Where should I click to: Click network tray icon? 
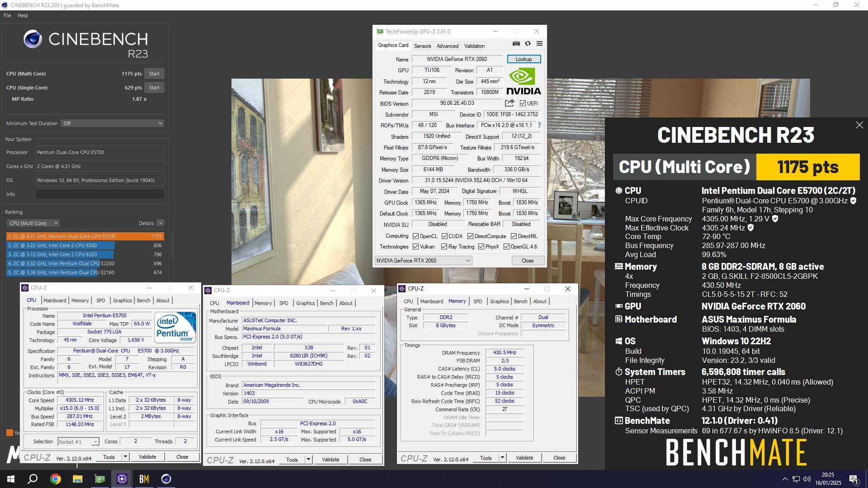[796, 479]
